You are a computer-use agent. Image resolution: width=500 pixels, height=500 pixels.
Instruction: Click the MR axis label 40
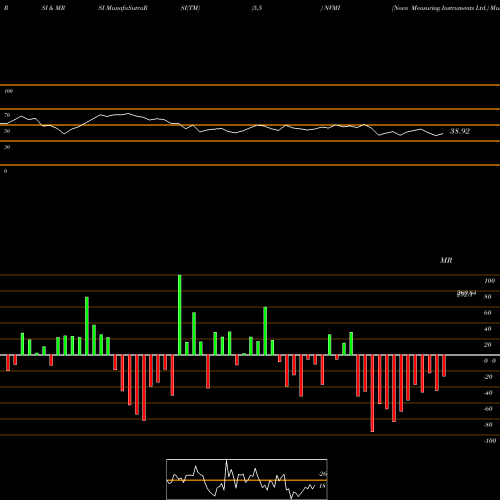[488, 329]
